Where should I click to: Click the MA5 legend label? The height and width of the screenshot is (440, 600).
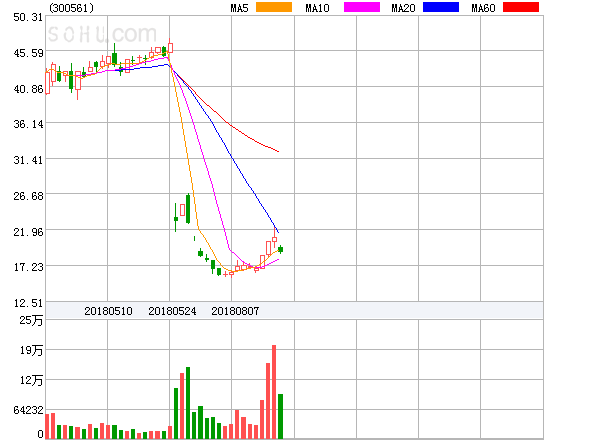239,8
